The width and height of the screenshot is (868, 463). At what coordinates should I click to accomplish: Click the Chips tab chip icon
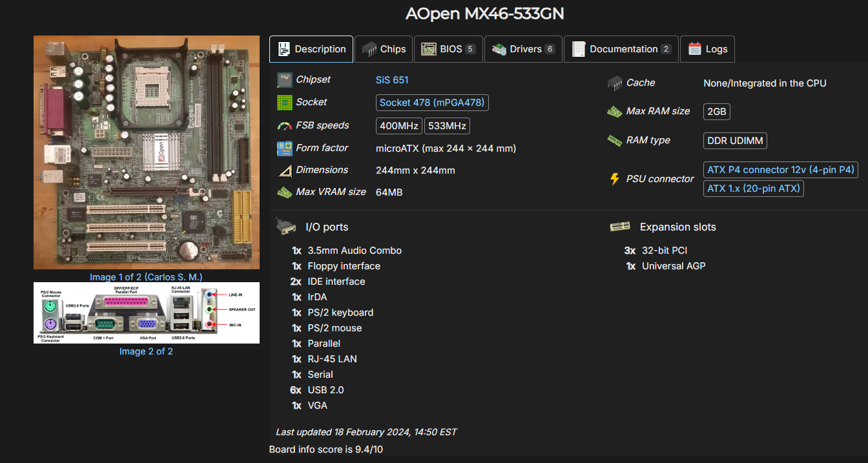369,49
